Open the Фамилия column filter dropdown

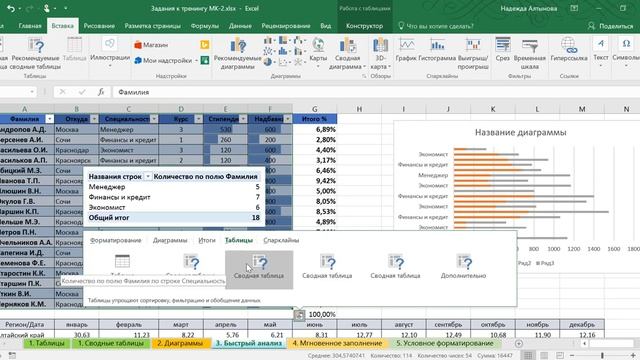tap(49, 119)
